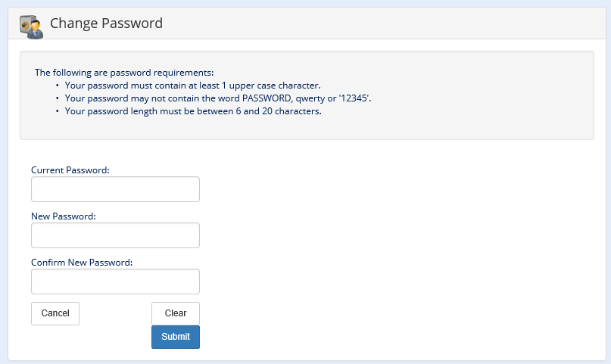Submit the password change form

176,337
